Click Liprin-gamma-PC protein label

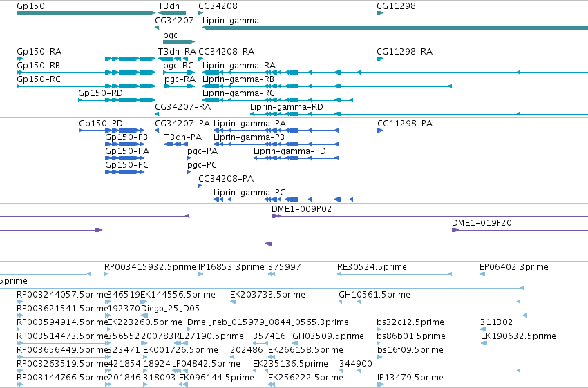[x=249, y=193]
